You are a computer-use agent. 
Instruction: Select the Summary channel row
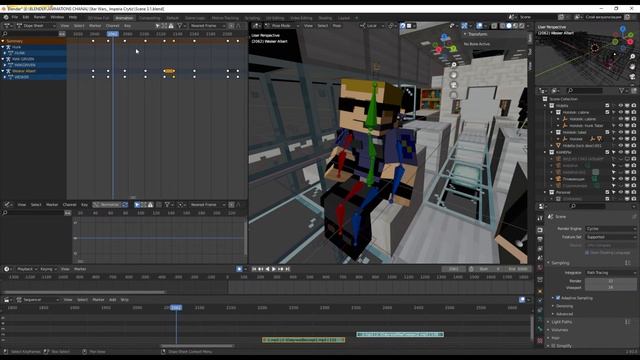33,41
